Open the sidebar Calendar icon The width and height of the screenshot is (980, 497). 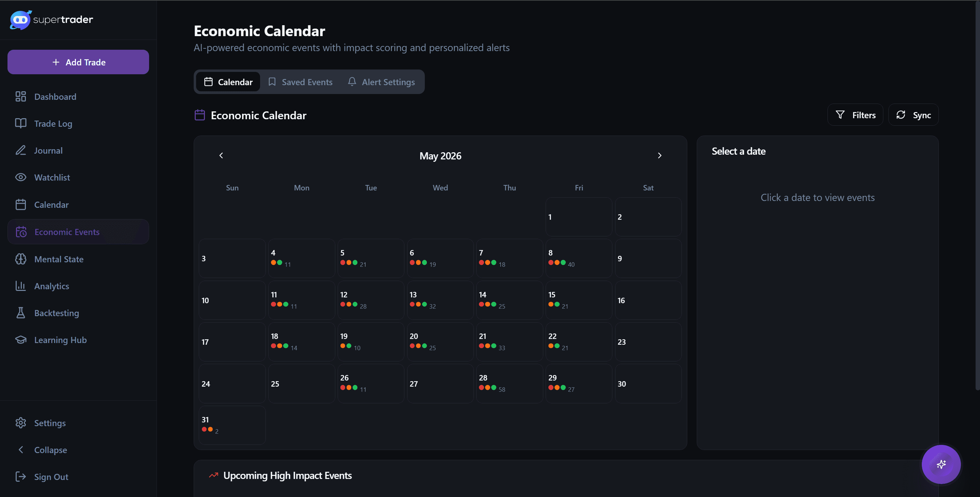point(20,204)
